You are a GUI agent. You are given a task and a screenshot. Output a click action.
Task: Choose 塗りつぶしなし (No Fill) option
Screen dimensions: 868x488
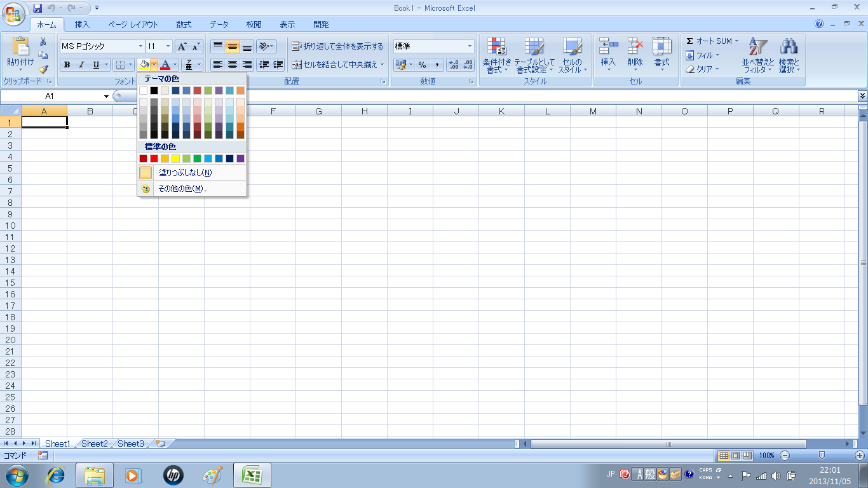tap(184, 173)
